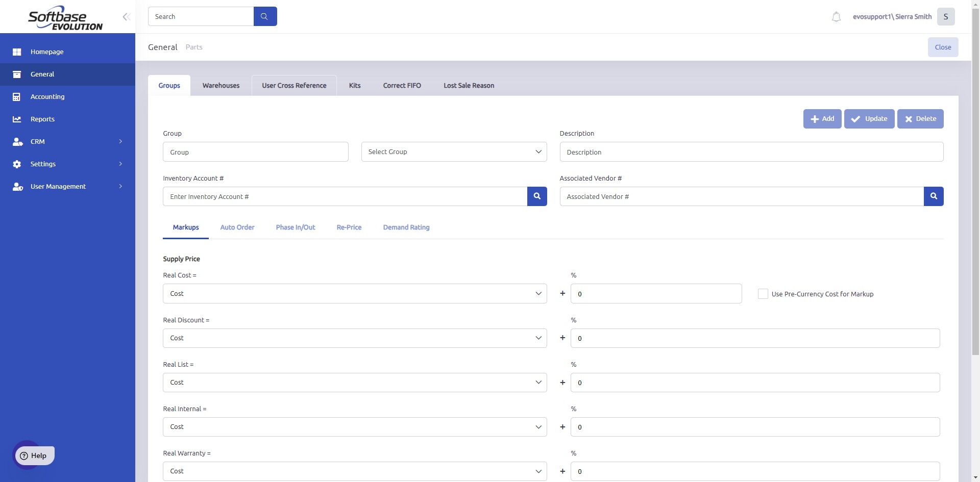Switch to the Warehouses tab
980x482 pixels.
(x=220, y=85)
